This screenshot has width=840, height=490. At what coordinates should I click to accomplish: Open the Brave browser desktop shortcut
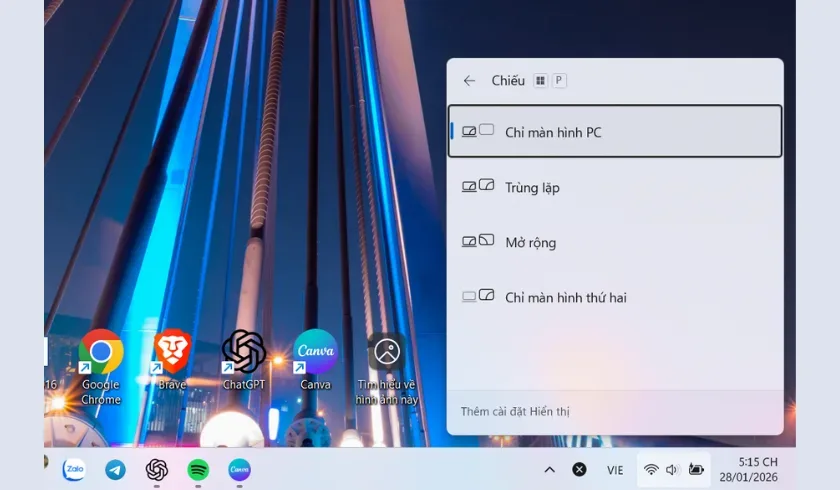[172, 360]
